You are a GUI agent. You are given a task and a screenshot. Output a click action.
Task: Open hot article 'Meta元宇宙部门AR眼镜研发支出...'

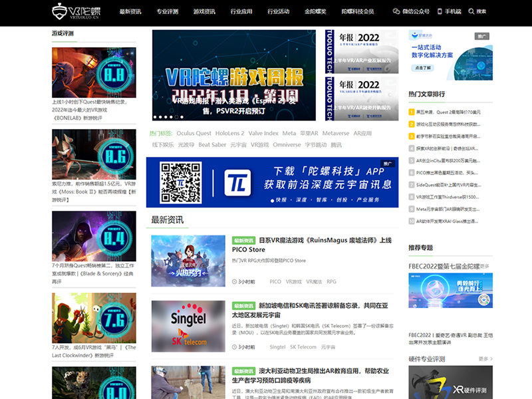click(x=448, y=209)
